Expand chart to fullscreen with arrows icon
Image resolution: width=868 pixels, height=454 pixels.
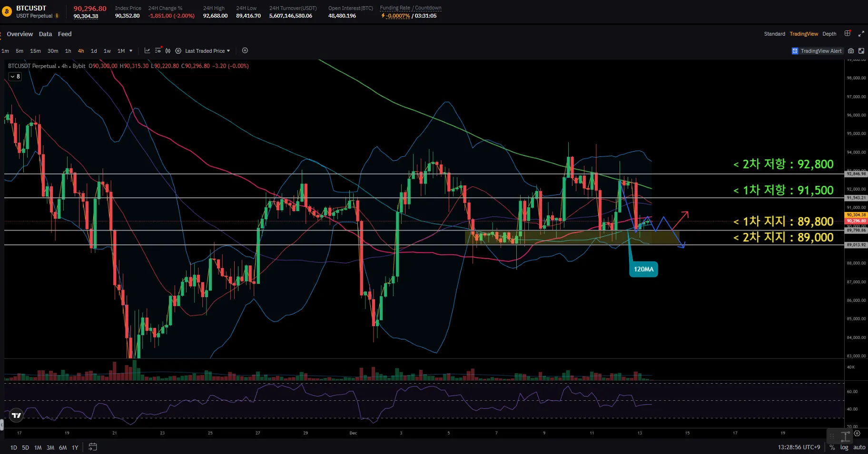tap(861, 34)
